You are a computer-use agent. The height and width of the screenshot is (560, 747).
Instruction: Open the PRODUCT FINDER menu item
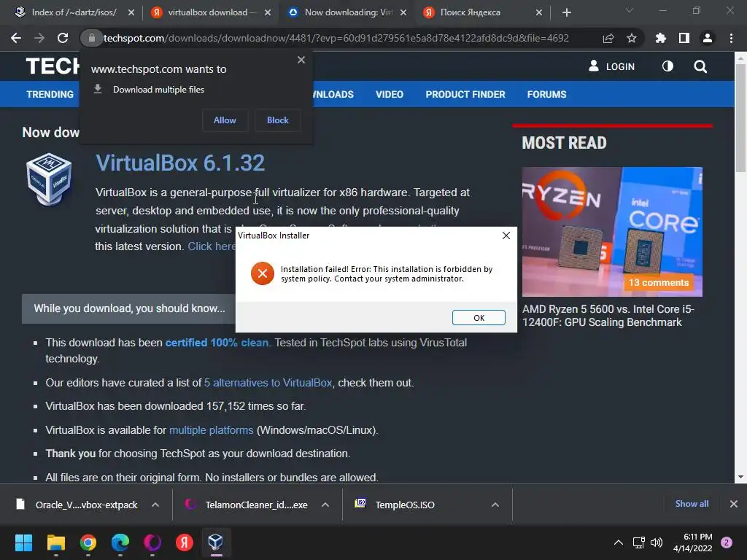click(465, 94)
